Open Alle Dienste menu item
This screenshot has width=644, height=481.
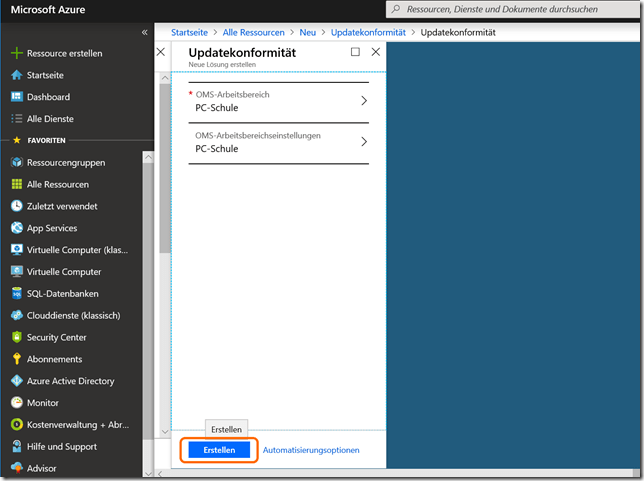coord(48,119)
